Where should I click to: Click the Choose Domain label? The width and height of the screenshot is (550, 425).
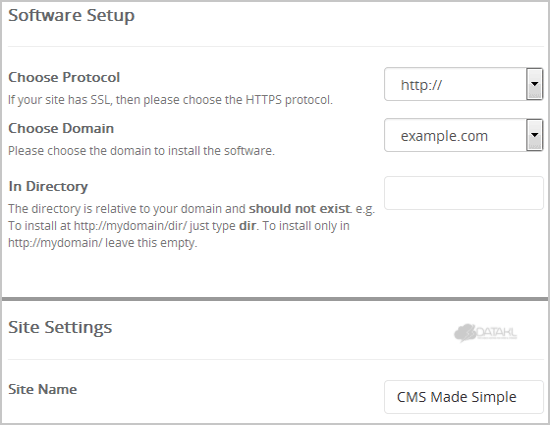coord(61,128)
